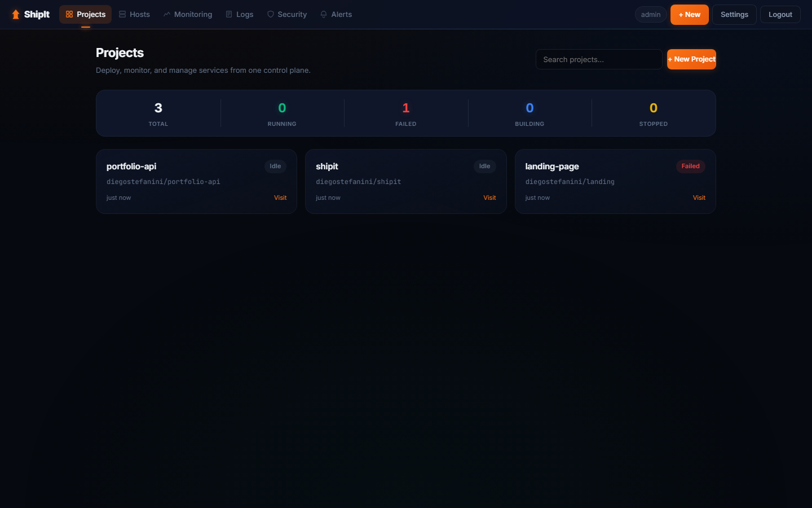The height and width of the screenshot is (508, 812).
Task: Open Settings from the top bar
Action: (734, 14)
